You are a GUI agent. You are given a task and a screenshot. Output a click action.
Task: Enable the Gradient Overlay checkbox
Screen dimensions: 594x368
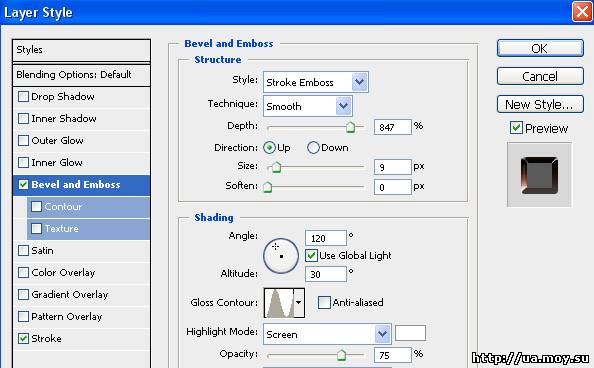(x=23, y=294)
